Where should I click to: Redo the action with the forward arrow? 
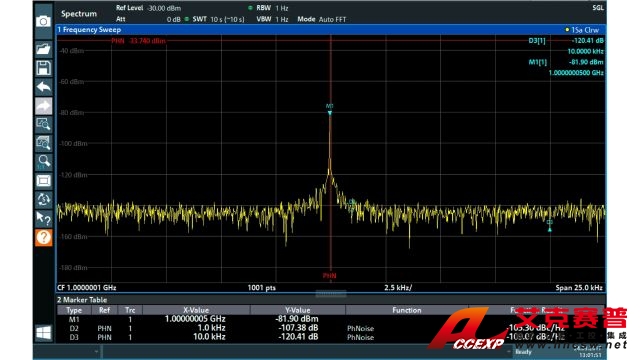point(43,106)
